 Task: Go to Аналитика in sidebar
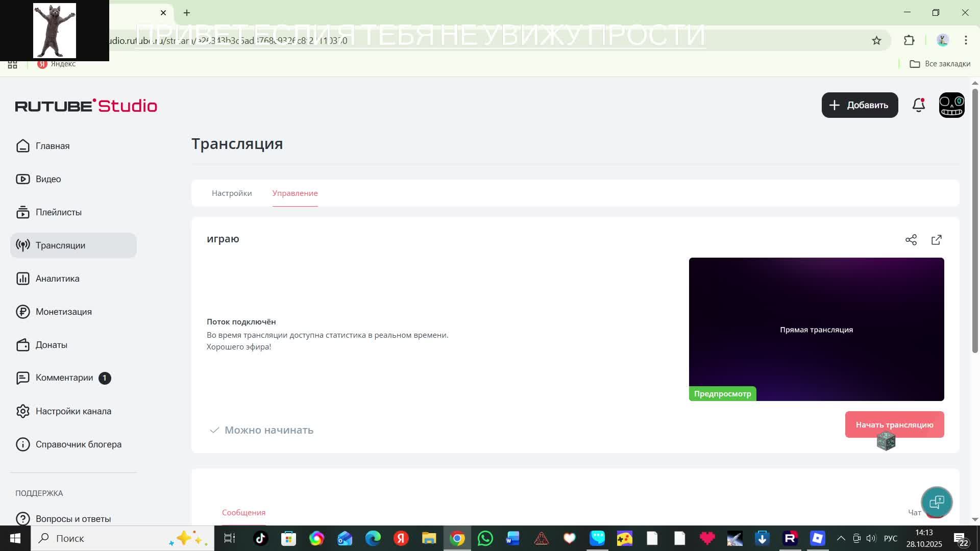pos(57,279)
